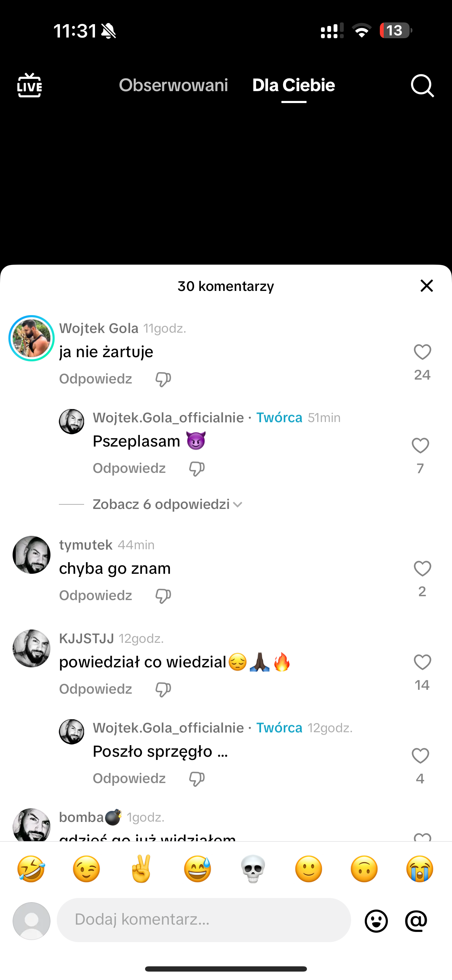Insert the rolling laughing emoji
The width and height of the screenshot is (452, 980).
[x=31, y=869]
